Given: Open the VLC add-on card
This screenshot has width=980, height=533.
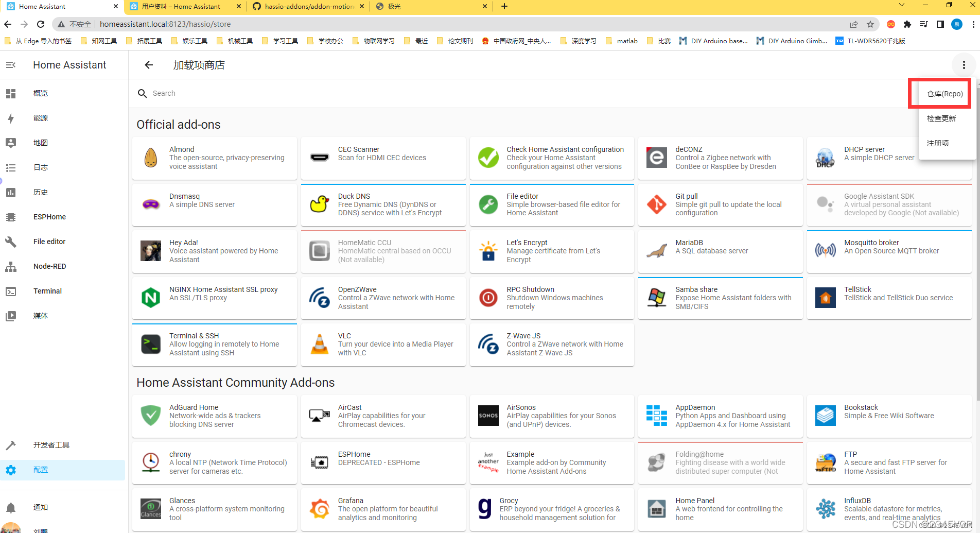Looking at the screenshot, I should (x=383, y=345).
